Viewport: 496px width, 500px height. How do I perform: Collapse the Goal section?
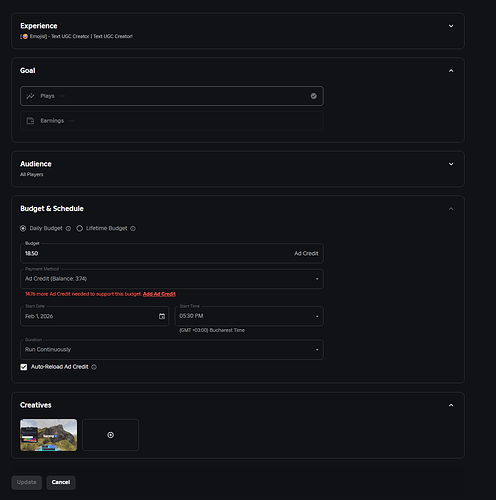pyautogui.click(x=451, y=71)
